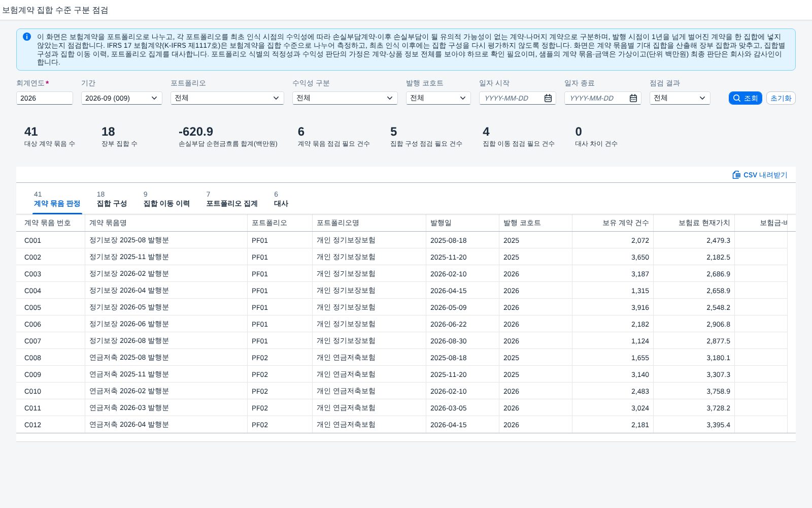Click the 계약 묶음 점검 필요 건수 KPI
Screen dimensions: 812x508
[x=333, y=137]
